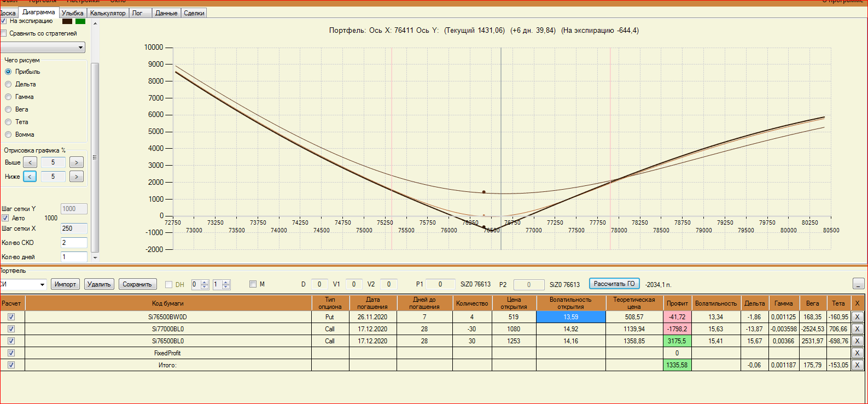The height and width of the screenshot is (404, 868).
Task: Click the -2034,1 п. margin value
Action: click(658, 285)
